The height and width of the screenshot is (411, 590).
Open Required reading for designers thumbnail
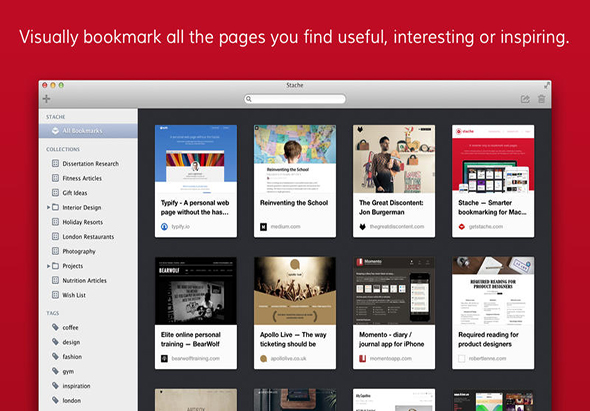coord(493,291)
